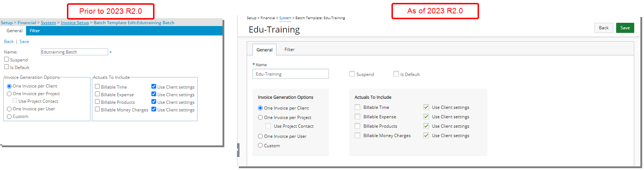Viewport: 644px width, 170px height.
Task: Click the old layout Back link
Action: pos(9,42)
